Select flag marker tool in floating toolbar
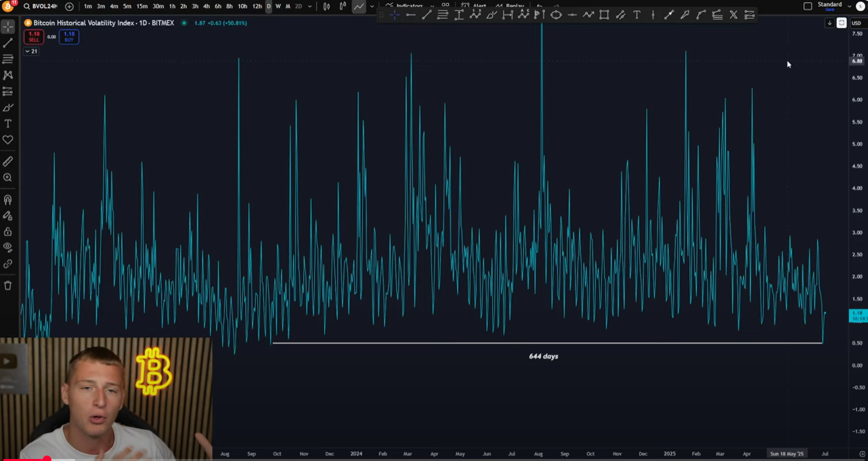 [x=540, y=15]
